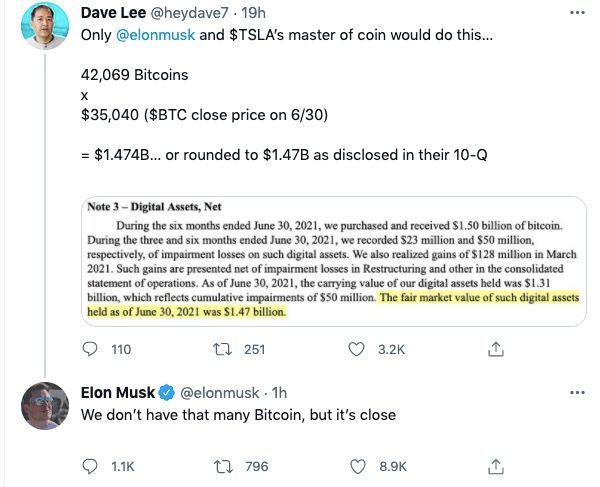600x487 pixels.
Task: Open the 1h timestamp on Elon's reply
Action: click(280, 393)
